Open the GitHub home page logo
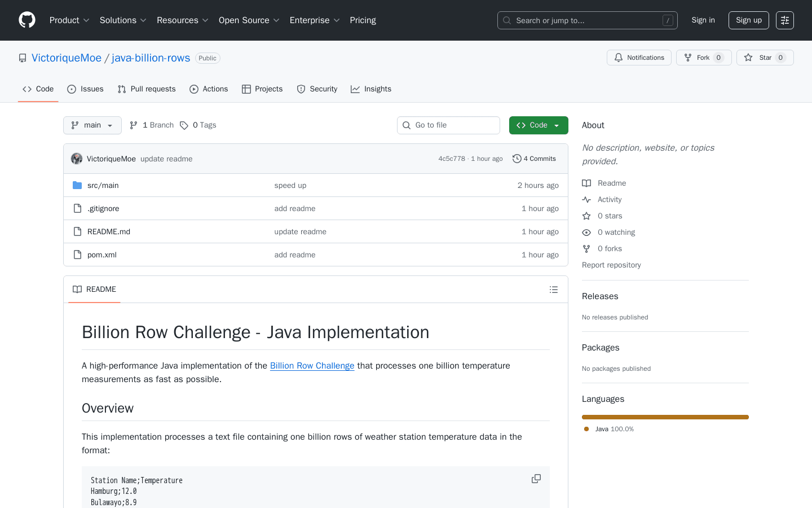Image resolution: width=812 pixels, height=508 pixels. [x=27, y=20]
